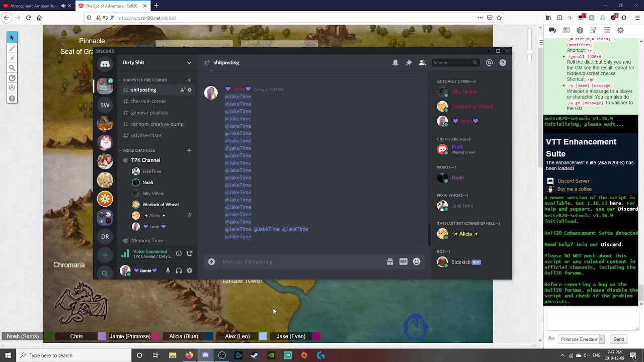This screenshot has height=362, width=644.
Task: Open Nitro gift icon in message bar
Action: coord(390,261)
